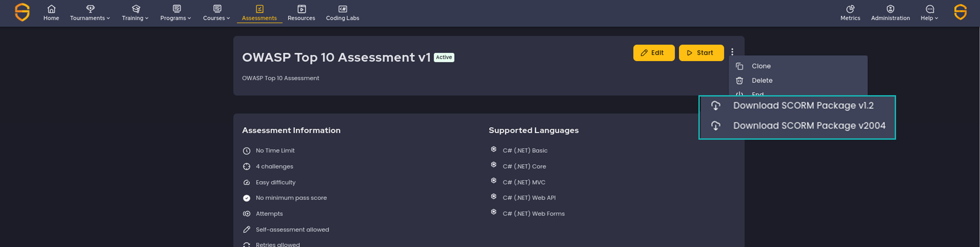This screenshot has width=980, height=247.
Task: Open the Administration shield icon
Action: tap(890, 9)
